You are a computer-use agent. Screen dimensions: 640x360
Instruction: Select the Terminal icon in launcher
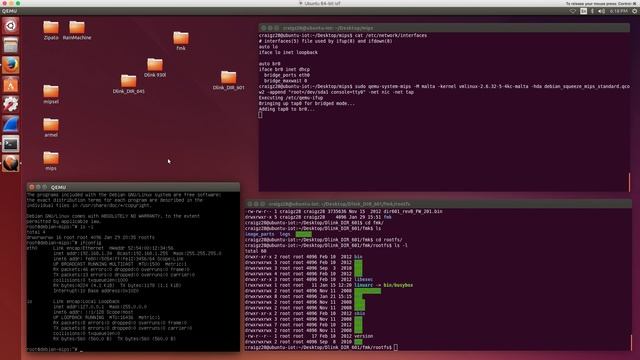(11, 144)
